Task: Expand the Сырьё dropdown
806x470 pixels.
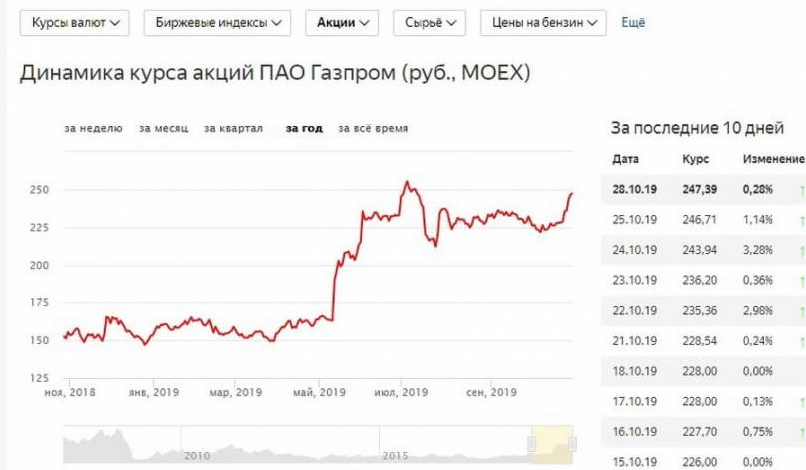Action: [430, 22]
